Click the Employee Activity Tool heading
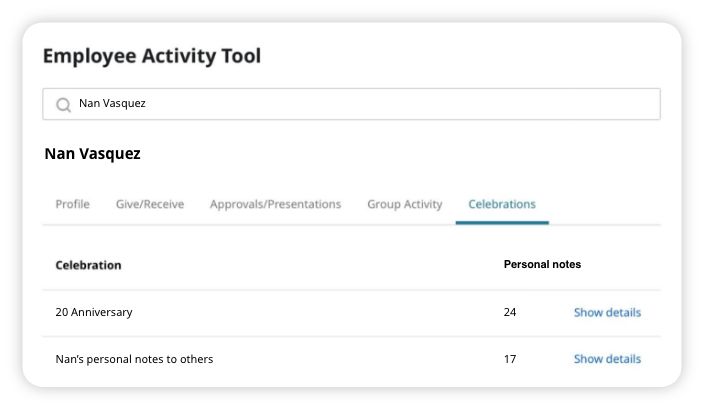The image size is (704, 410). [152, 56]
